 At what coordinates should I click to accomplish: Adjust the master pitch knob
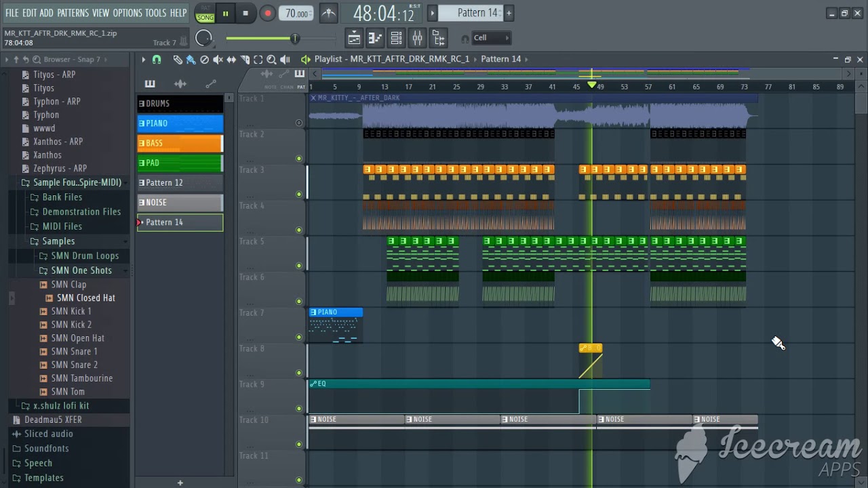[203, 39]
